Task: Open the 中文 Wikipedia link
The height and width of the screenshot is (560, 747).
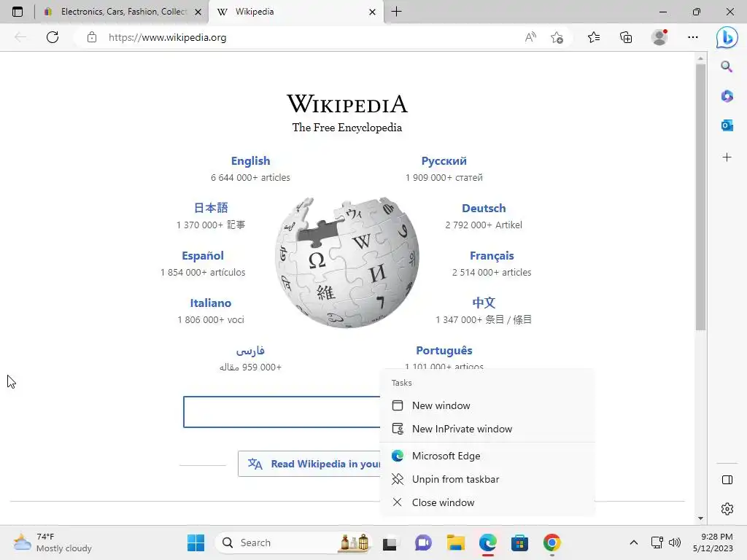Action: point(484,303)
